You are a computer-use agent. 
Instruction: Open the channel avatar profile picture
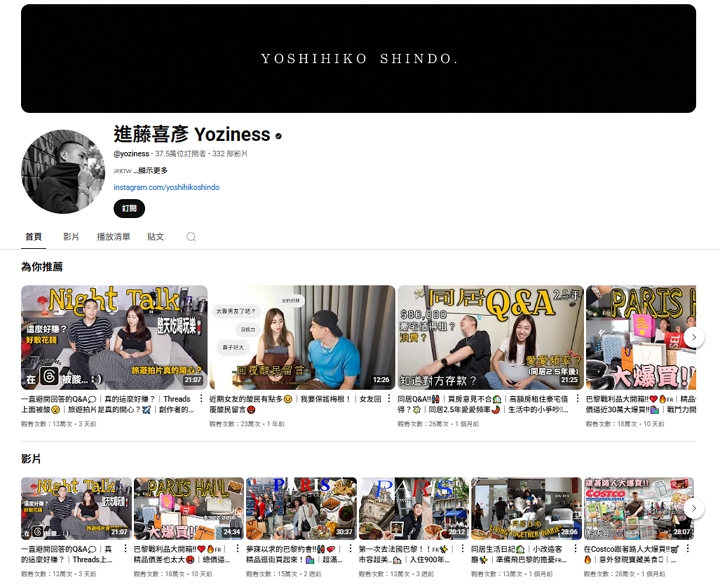tap(63, 171)
